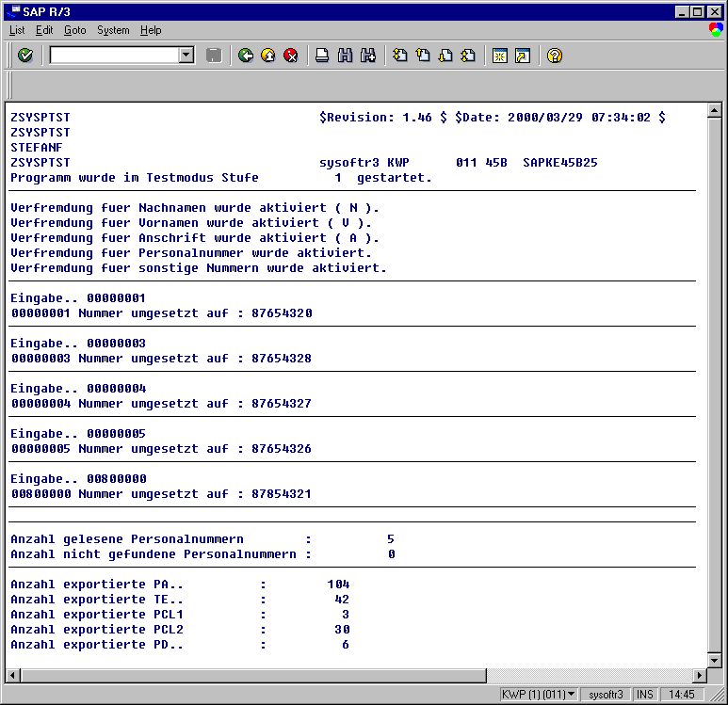Click the sysoftr3 server status field
This screenshot has height=705, width=728.
[x=606, y=695]
